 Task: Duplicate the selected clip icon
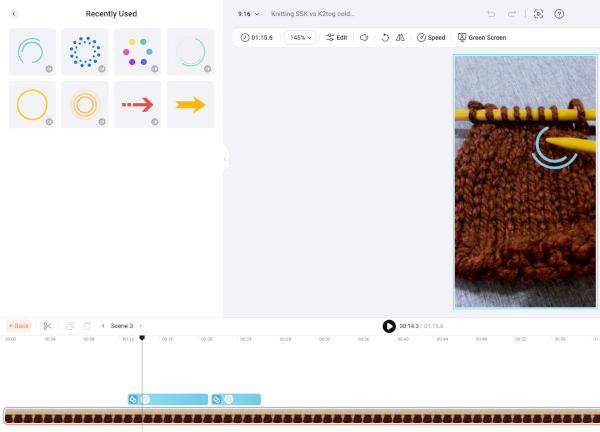pyautogui.click(x=70, y=326)
